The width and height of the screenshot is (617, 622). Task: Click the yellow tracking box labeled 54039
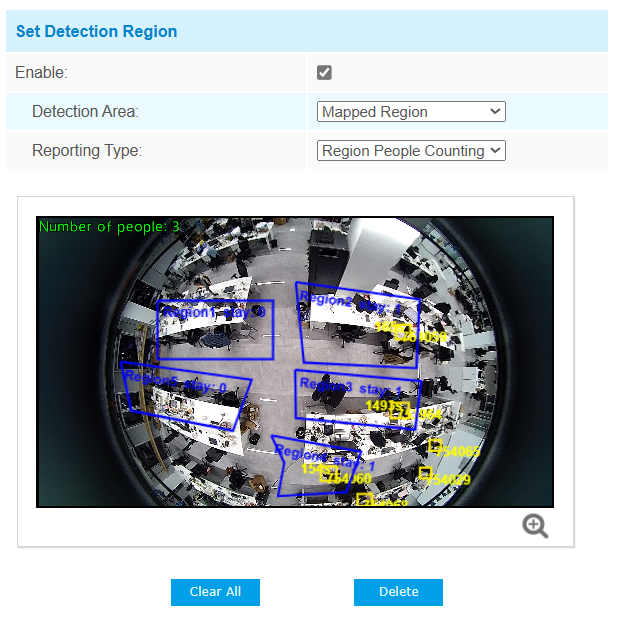pyautogui.click(x=425, y=473)
